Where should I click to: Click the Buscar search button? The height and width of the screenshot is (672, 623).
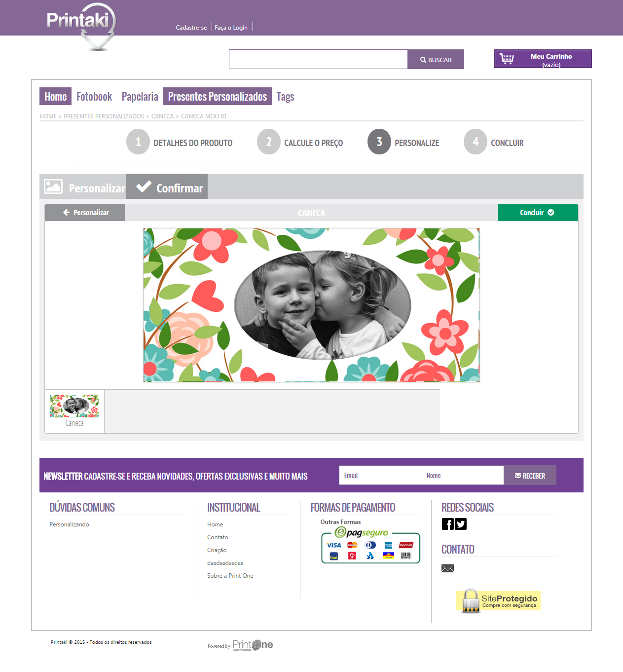point(436,59)
